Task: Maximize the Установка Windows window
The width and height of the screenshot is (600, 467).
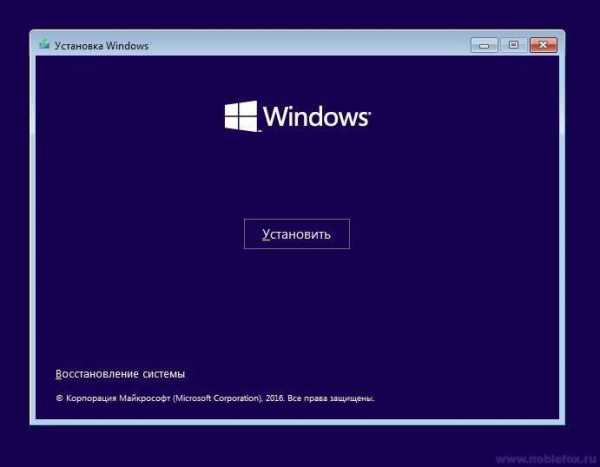Action: pyautogui.click(x=514, y=45)
